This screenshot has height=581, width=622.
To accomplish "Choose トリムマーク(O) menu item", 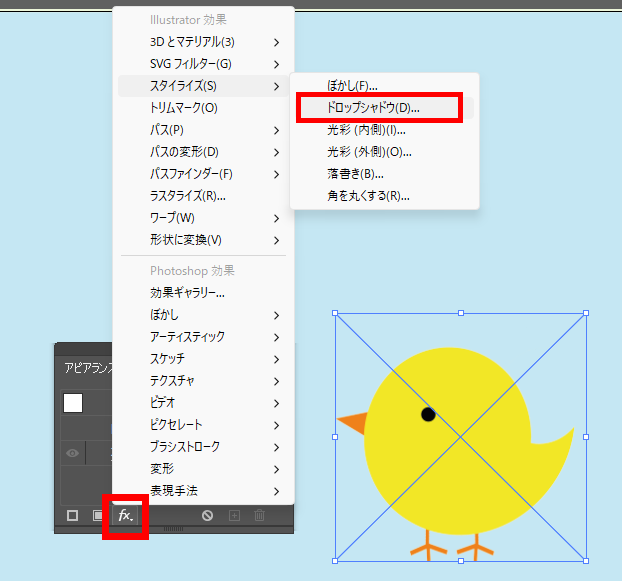I will [x=203, y=108].
